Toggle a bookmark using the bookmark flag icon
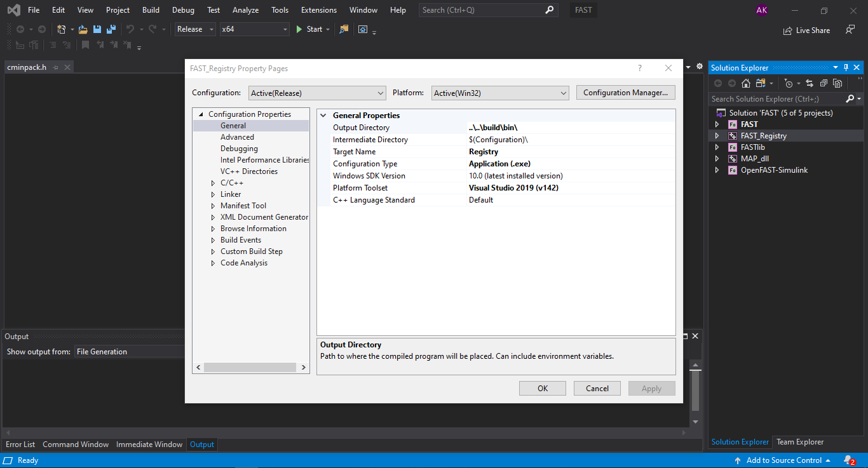Viewport: 868px width, 468px height. coord(85,44)
